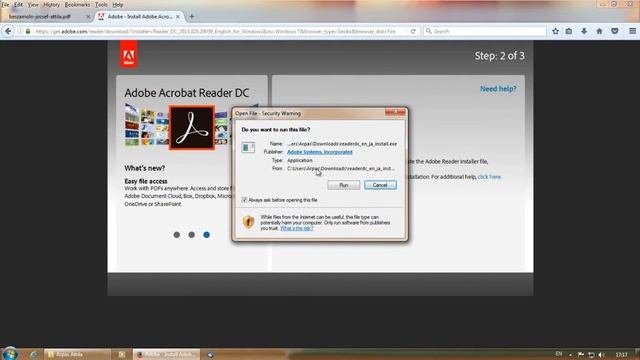Open the Edit menu
The image size is (640, 360).
click(x=18, y=4)
